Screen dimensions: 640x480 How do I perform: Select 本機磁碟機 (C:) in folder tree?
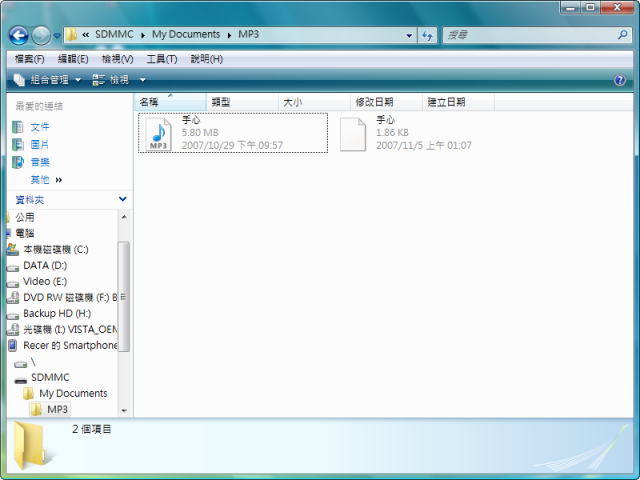click(x=56, y=249)
